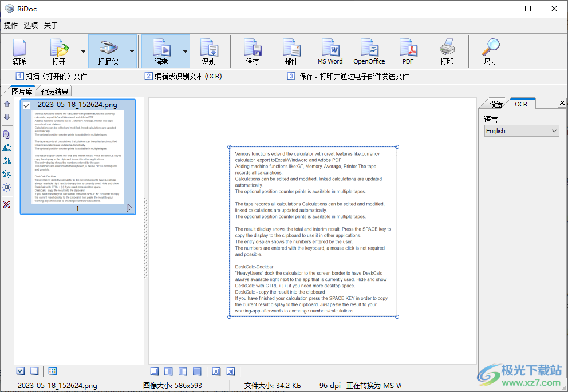Switch to the 预览结果 tab
This screenshot has width=568, height=392.
click(54, 91)
